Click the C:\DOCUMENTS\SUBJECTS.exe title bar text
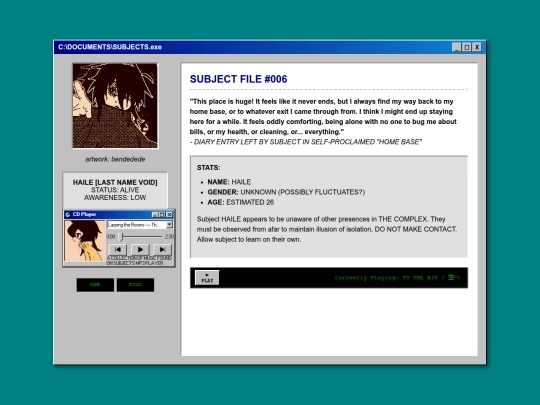This screenshot has width=540, height=405. (x=110, y=47)
